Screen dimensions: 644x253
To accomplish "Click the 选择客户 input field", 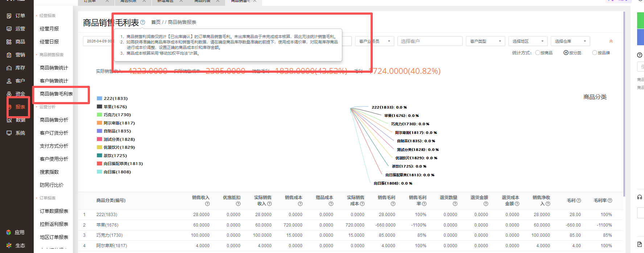I will pyautogui.click(x=430, y=41).
